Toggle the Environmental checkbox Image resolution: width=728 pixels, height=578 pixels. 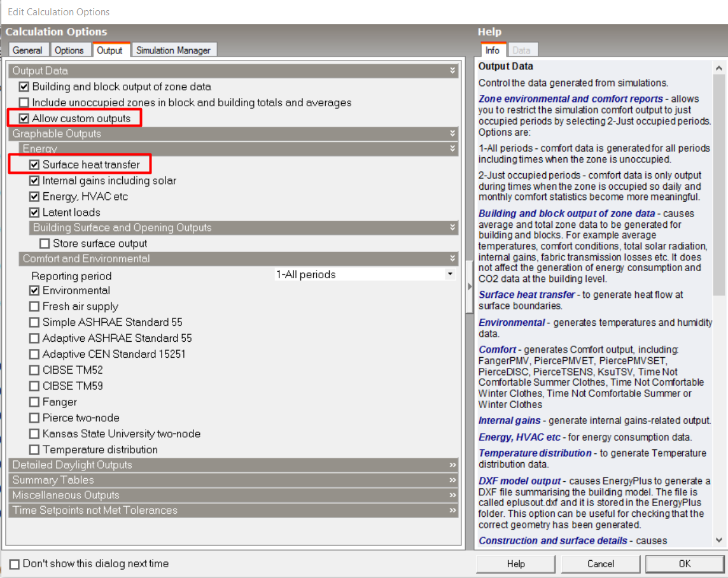pyautogui.click(x=34, y=291)
